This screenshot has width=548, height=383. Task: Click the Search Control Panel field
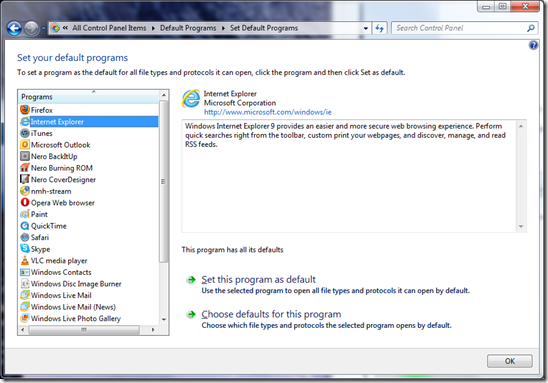point(460,28)
